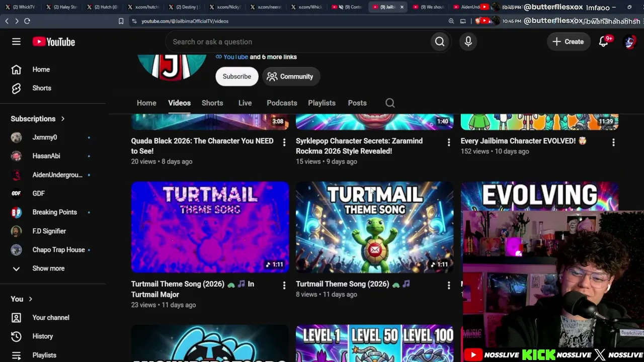The height and width of the screenshot is (362, 644).
Task: Open F.D Signifier subscription channel
Action: coord(50,231)
